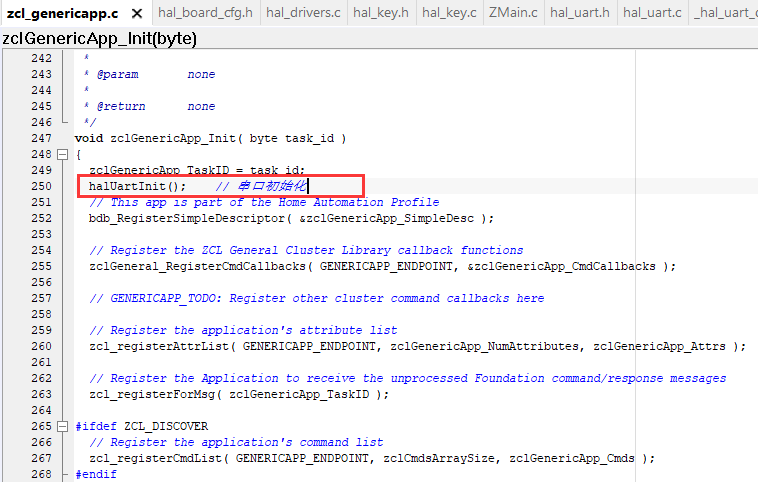This screenshot has height=482, width=758.
Task: Click the application's attribute list comment
Action: click(x=243, y=330)
